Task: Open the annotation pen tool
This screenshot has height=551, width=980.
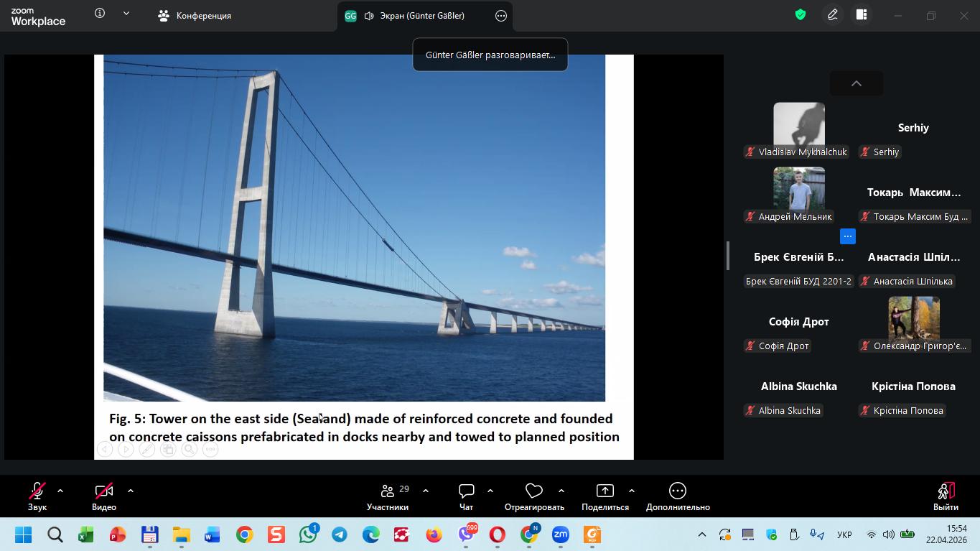Action: point(833,15)
